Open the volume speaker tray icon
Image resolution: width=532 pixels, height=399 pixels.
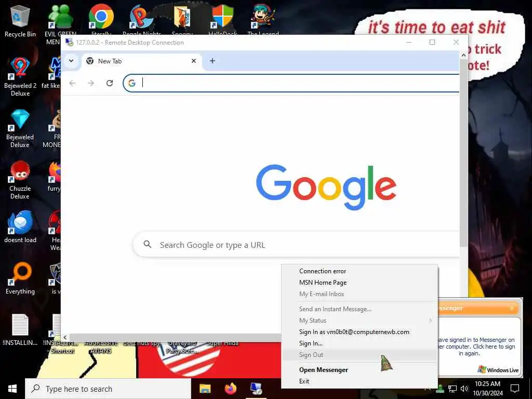pyautogui.click(x=464, y=389)
